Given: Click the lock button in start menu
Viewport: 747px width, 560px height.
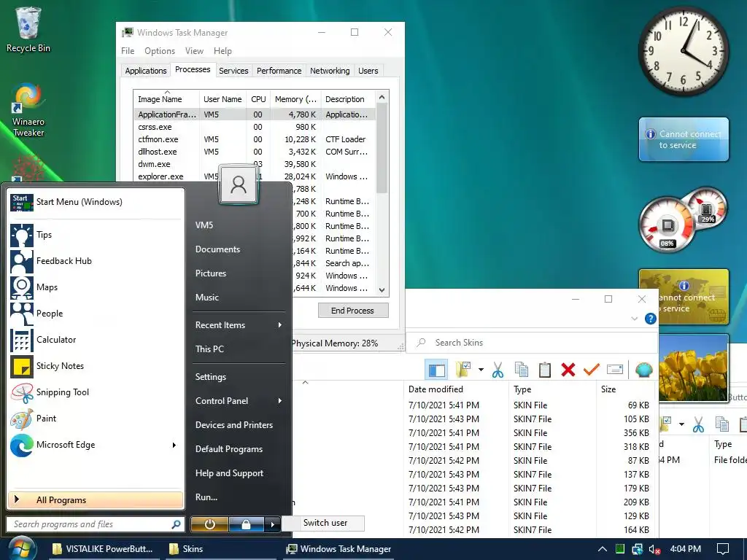Looking at the screenshot, I should click(x=246, y=524).
